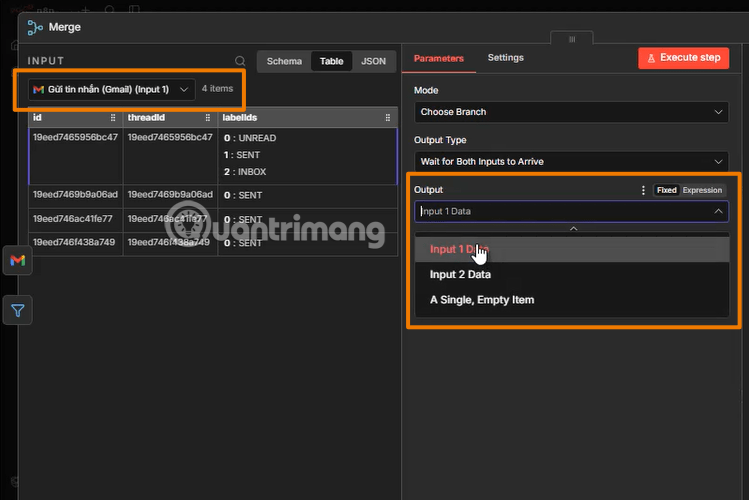Click the Merge title text
This screenshot has width=749, height=500.
[x=64, y=27]
